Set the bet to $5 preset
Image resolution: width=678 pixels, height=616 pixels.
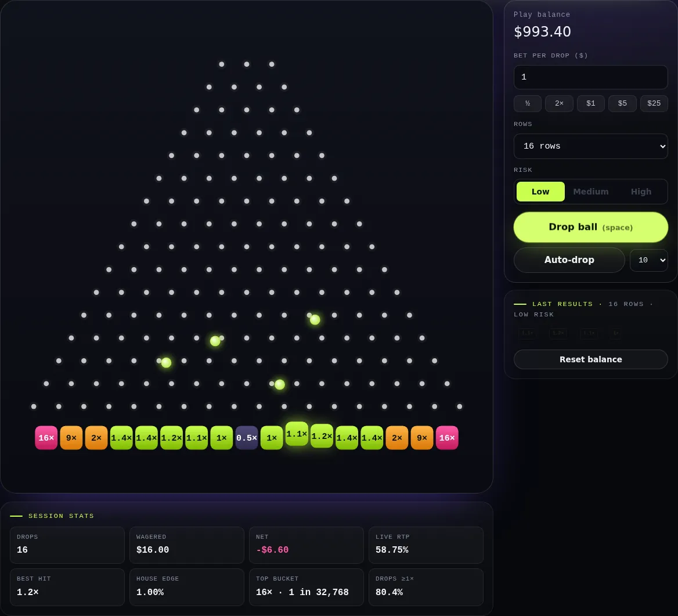click(622, 103)
